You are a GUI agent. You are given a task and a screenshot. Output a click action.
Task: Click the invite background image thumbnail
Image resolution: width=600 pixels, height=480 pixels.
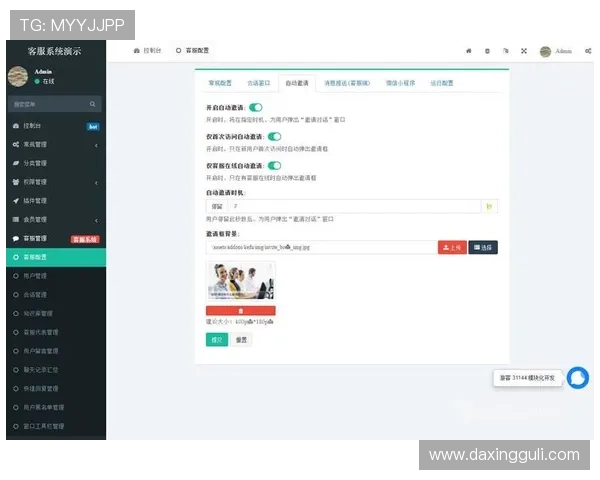click(x=241, y=282)
